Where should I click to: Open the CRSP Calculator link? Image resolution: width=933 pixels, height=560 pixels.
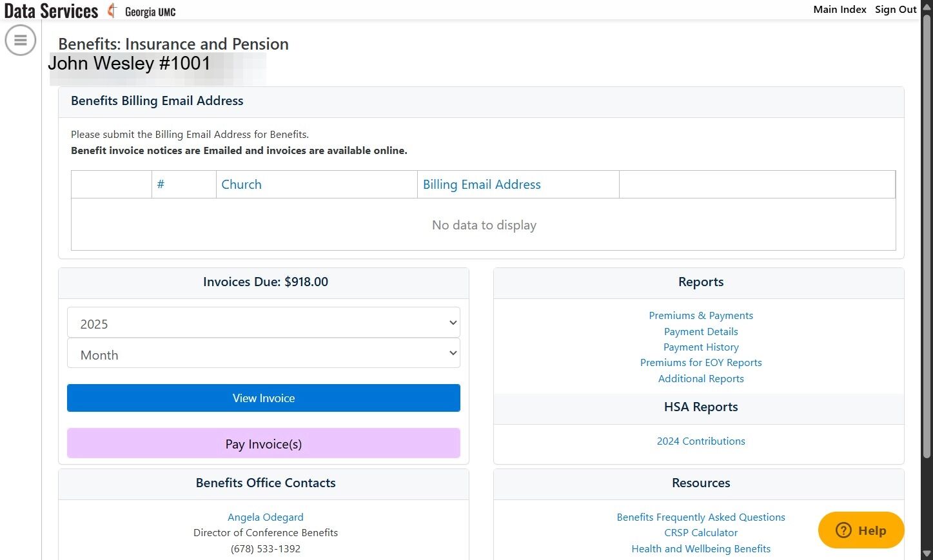pos(701,533)
